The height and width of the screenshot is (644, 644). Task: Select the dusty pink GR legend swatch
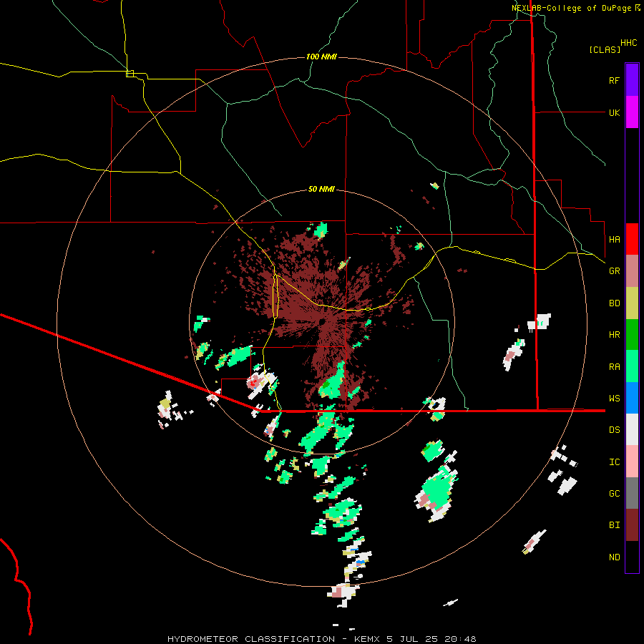tap(632, 271)
